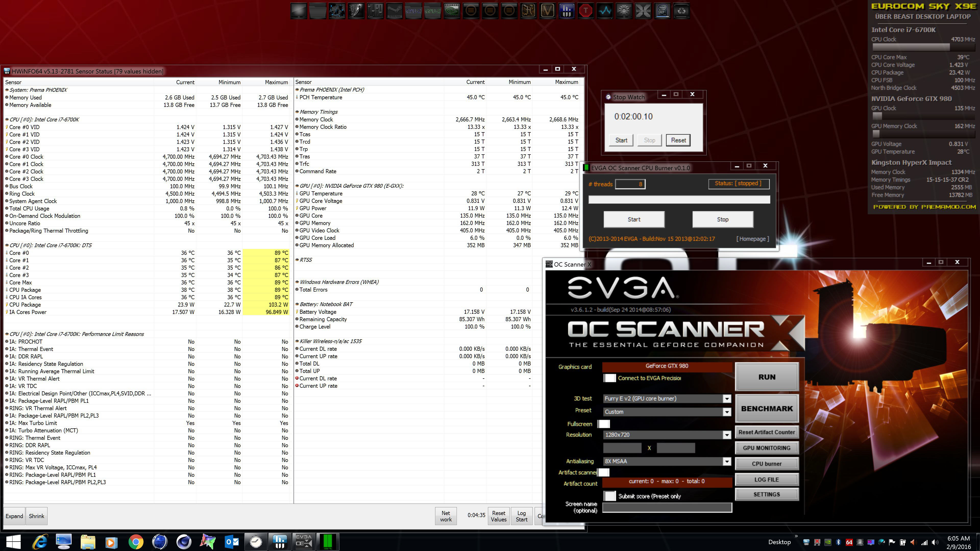Toggle the Fullscreen checkbox in OC Scanner

pyautogui.click(x=604, y=424)
